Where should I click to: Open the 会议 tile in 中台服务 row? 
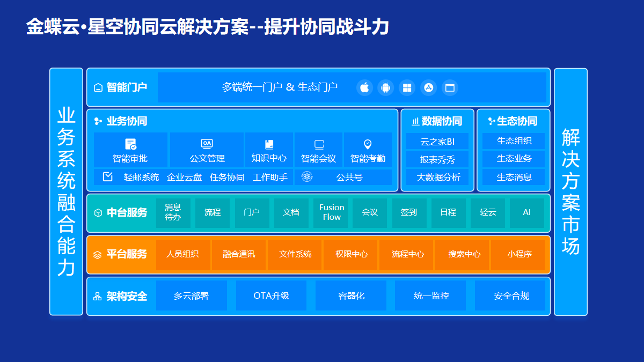370,213
